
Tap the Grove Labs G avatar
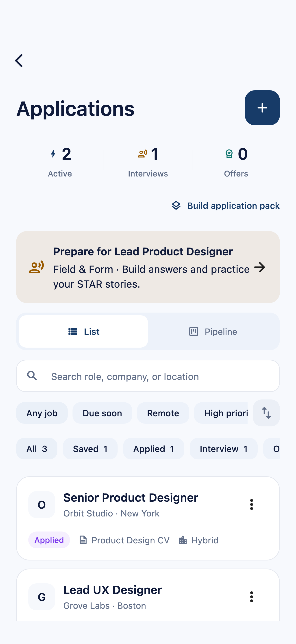point(42,597)
